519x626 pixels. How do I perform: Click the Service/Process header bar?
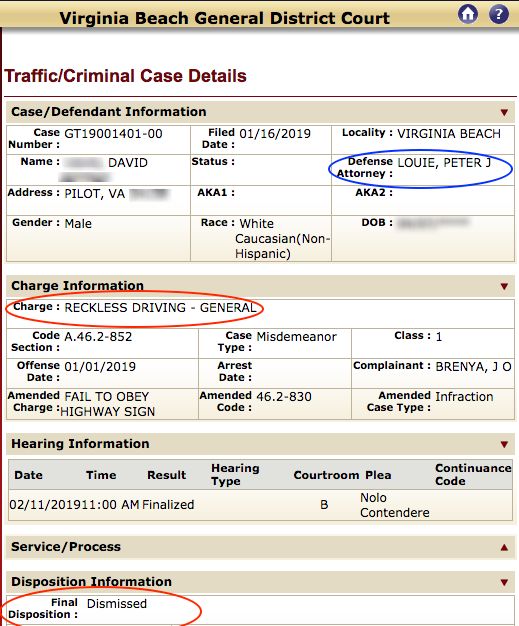pos(260,547)
